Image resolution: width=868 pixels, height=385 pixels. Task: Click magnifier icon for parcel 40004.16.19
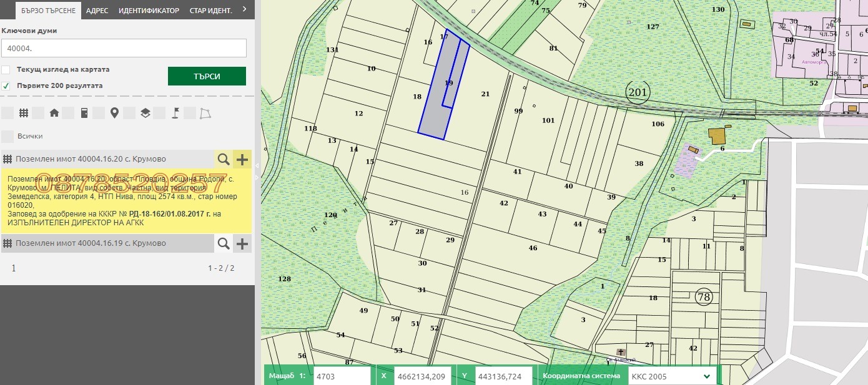point(224,243)
